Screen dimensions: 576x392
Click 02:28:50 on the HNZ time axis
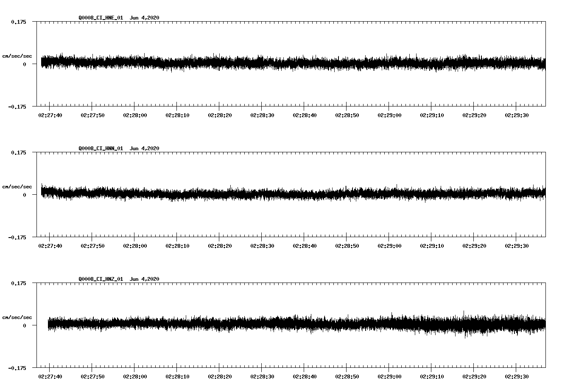coord(347,376)
